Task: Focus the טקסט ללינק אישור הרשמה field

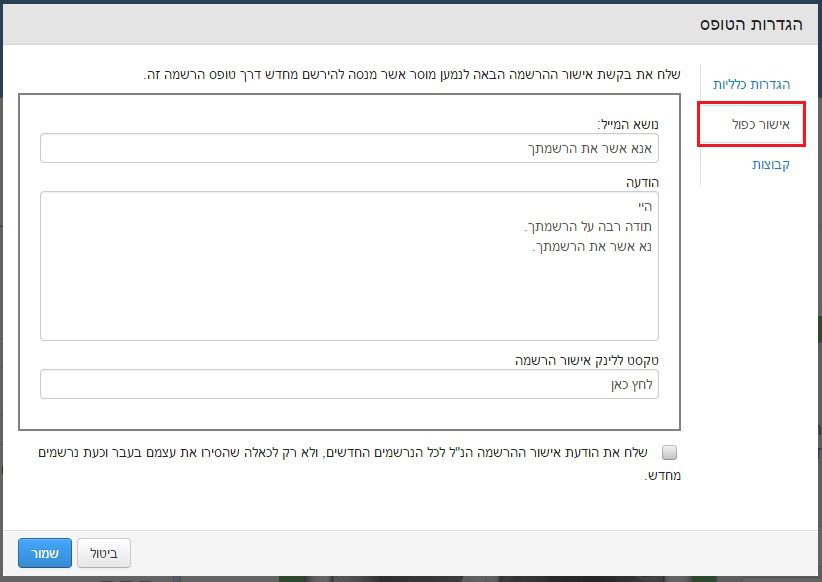Action: tap(349, 384)
